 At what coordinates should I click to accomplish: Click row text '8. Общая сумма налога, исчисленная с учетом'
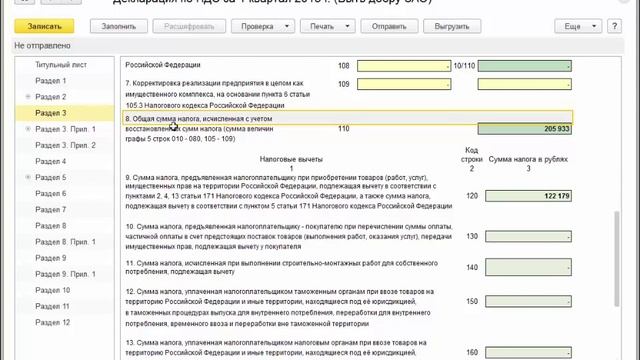pyautogui.click(x=199, y=118)
